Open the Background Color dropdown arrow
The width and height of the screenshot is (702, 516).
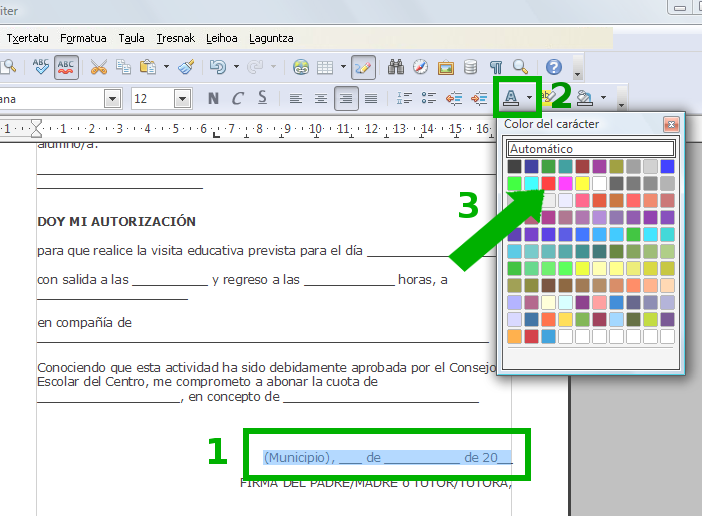tap(604, 98)
